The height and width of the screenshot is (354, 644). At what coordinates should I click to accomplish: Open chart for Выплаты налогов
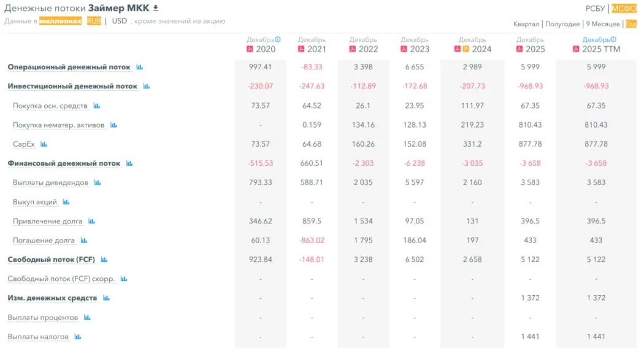point(78,337)
